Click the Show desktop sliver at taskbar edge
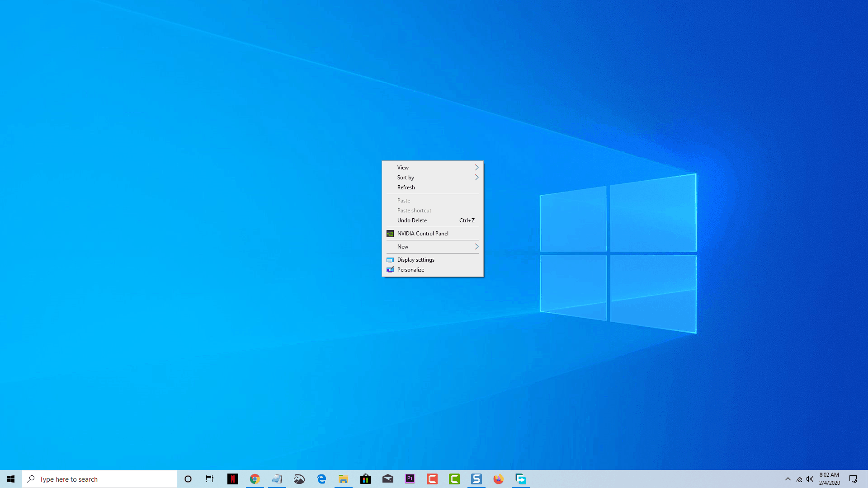Viewport: 868px width, 488px height. (867, 479)
